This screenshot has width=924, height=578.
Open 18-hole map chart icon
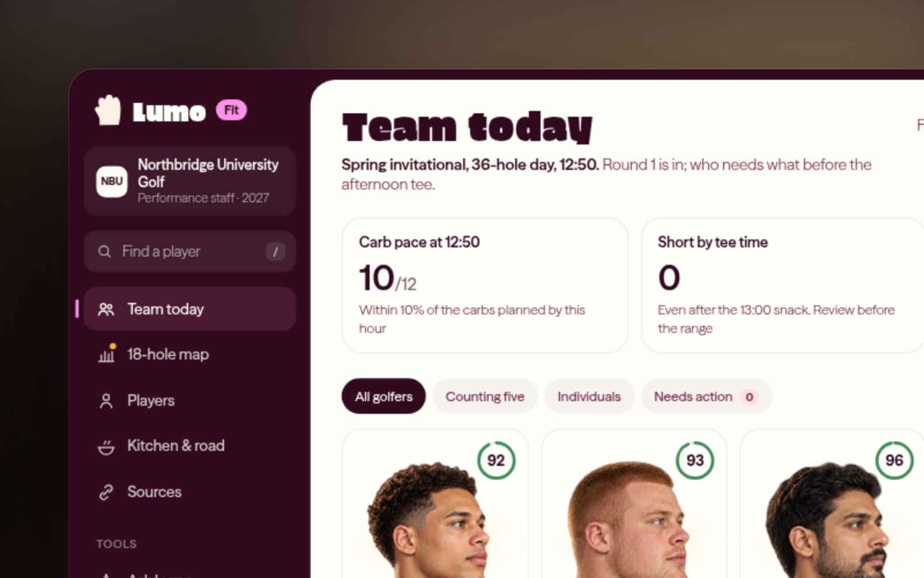[107, 354]
